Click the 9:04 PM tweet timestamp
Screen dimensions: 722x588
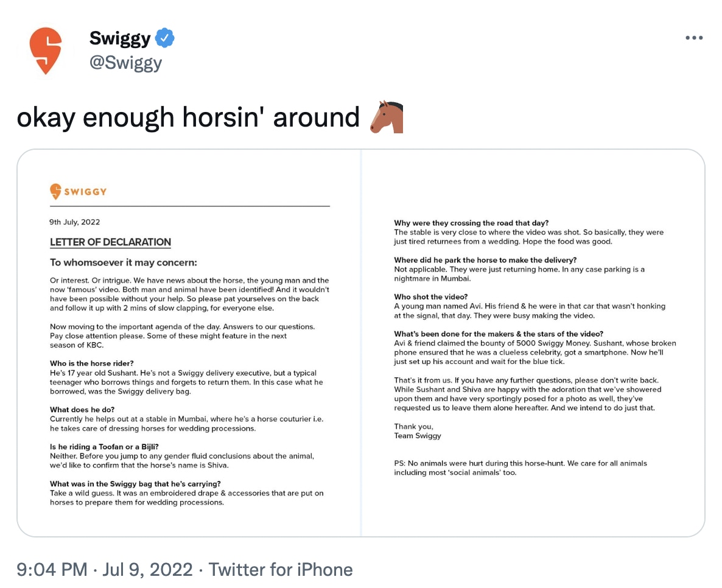coord(52,570)
